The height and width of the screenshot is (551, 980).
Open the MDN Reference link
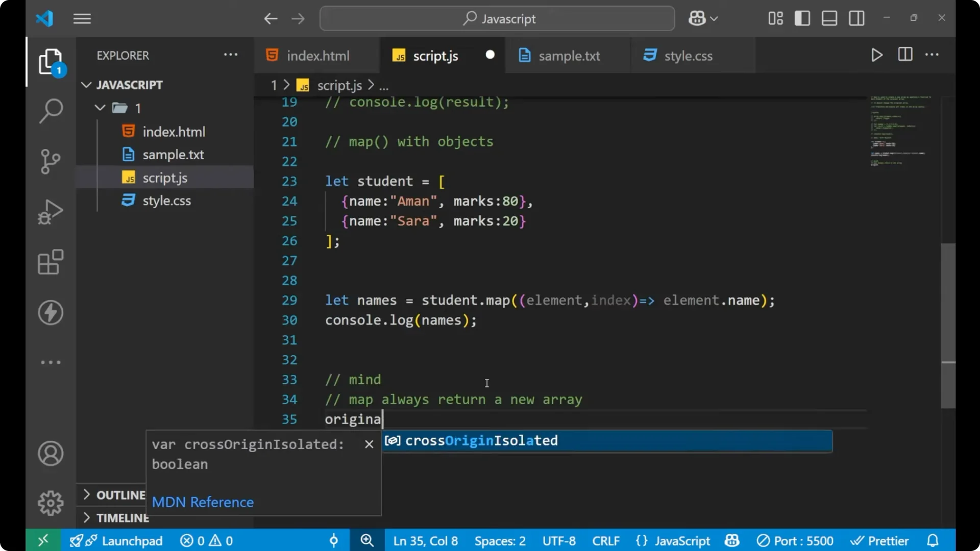tap(203, 502)
